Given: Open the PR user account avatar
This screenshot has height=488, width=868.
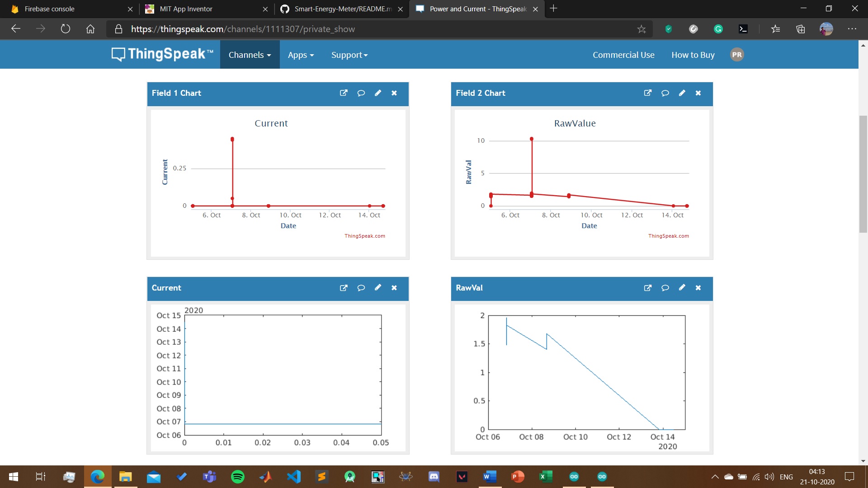Looking at the screenshot, I should (737, 55).
